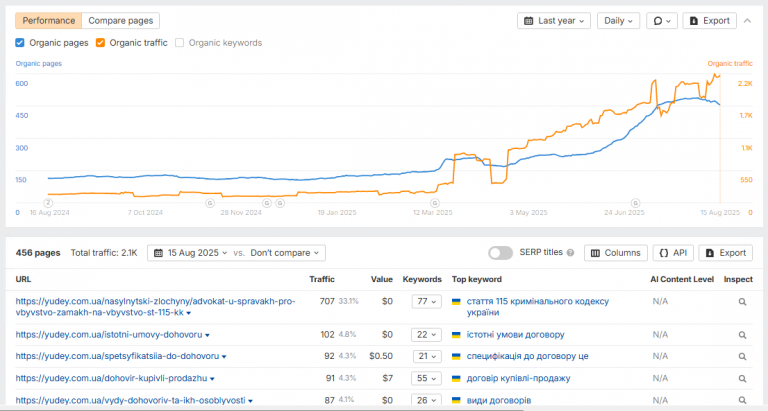Open the Don't compare dropdown
Image resolution: width=768 pixels, height=411 pixels.
coord(285,253)
